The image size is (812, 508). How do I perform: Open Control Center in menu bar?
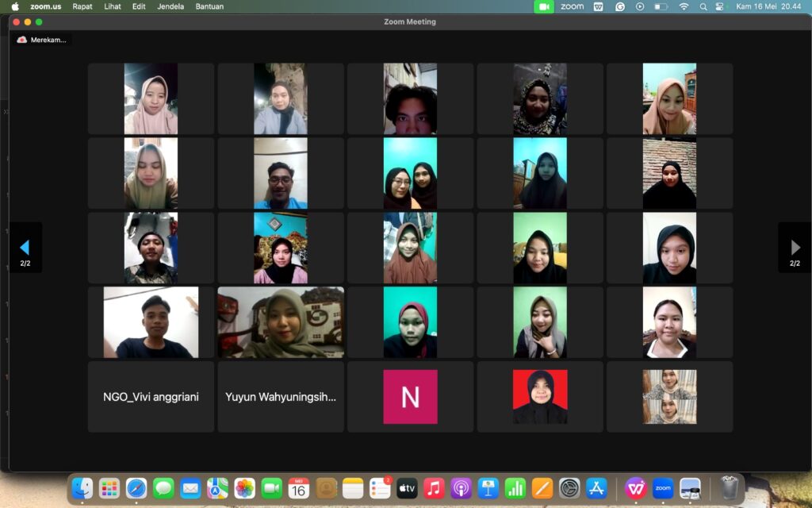(719, 6)
